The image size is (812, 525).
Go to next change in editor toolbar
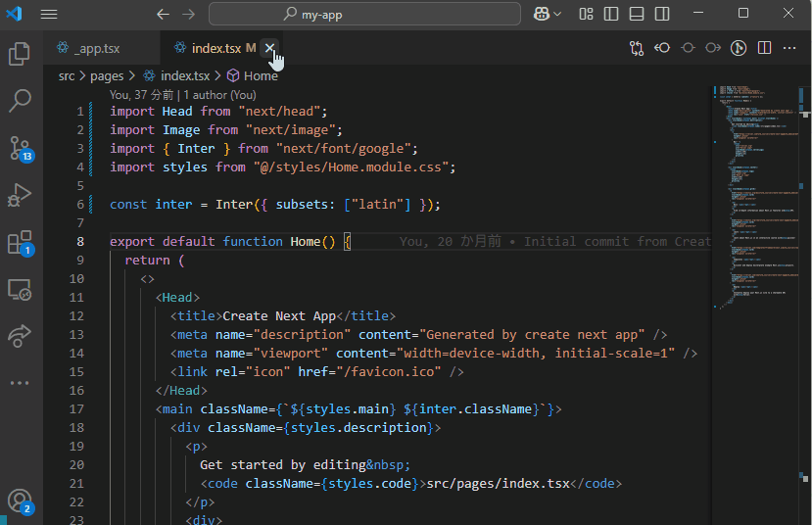(713, 48)
